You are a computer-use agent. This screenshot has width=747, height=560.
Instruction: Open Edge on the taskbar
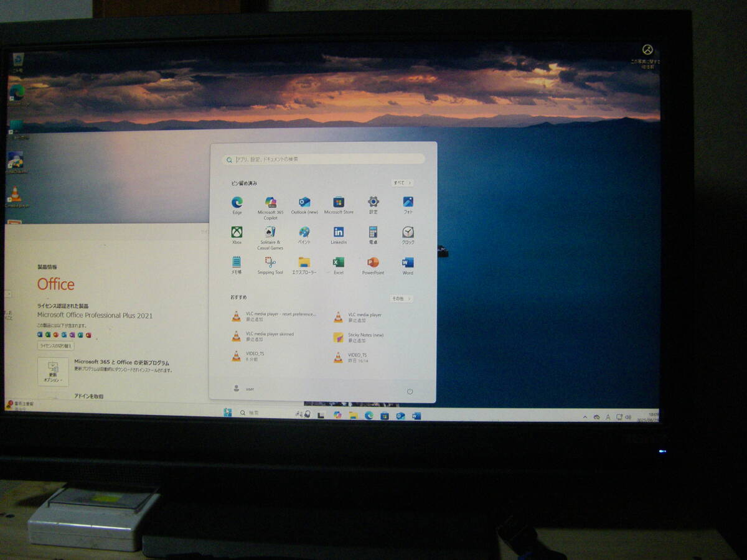(x=369, y=415)
